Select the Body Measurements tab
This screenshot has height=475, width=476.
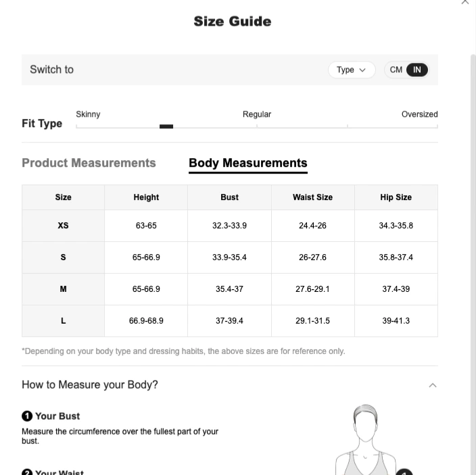coord(248,163)
